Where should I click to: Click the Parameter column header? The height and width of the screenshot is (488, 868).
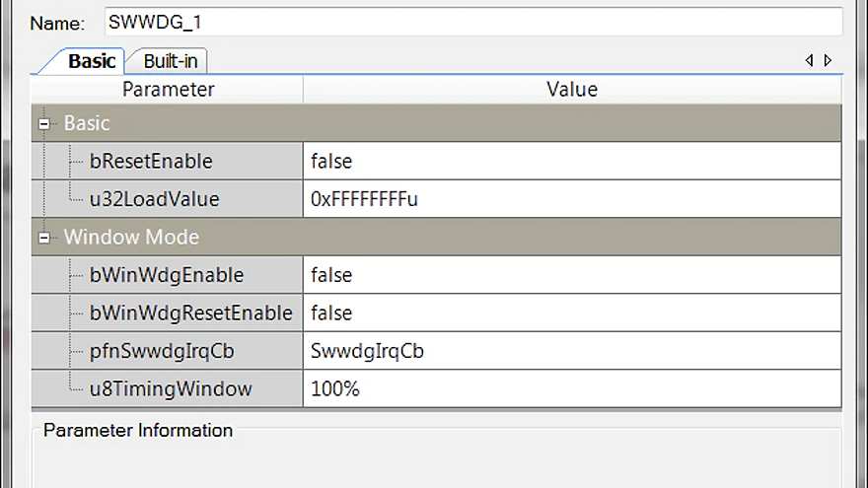point(167,89)
